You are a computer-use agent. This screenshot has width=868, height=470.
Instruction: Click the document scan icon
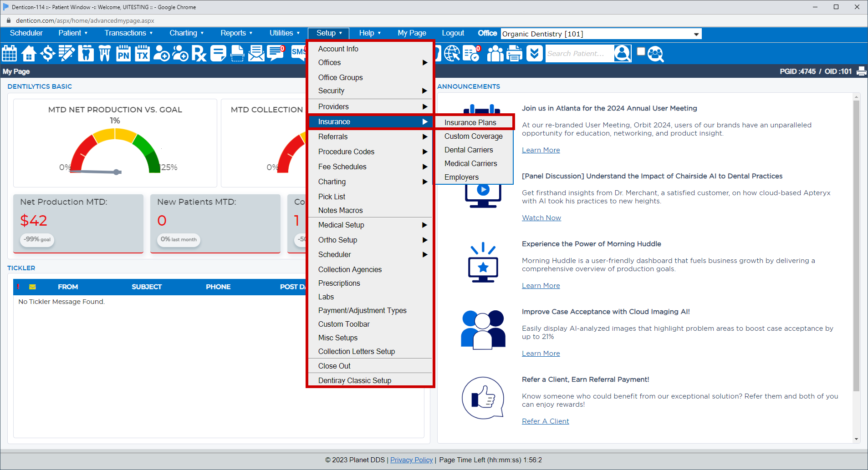[237, 53]
